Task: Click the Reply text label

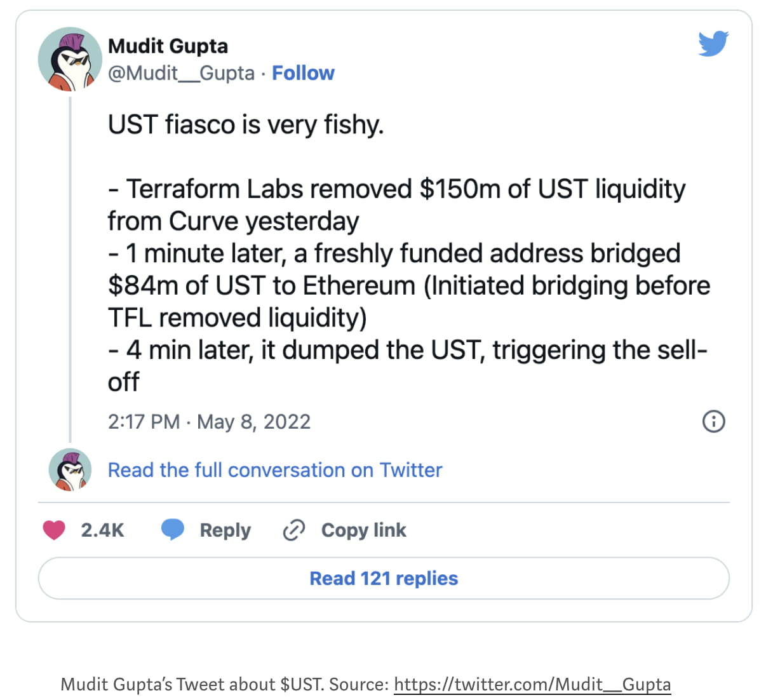Action: tap(225, 530)
